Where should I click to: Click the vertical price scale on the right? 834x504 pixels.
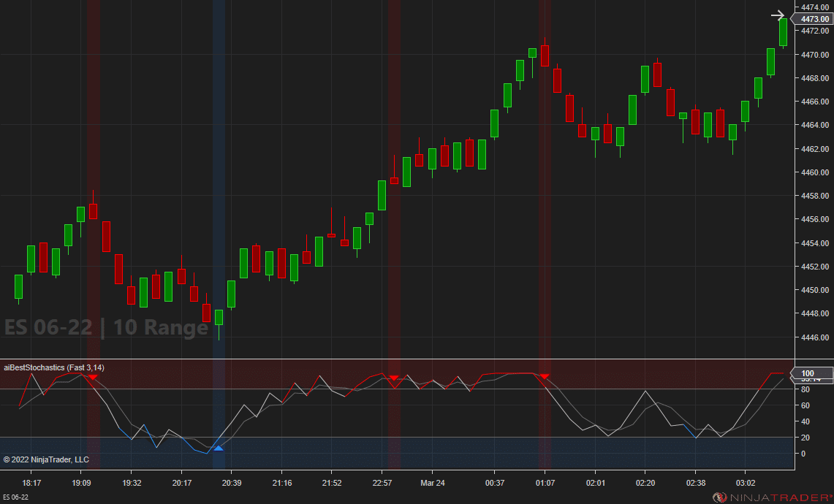813,219
